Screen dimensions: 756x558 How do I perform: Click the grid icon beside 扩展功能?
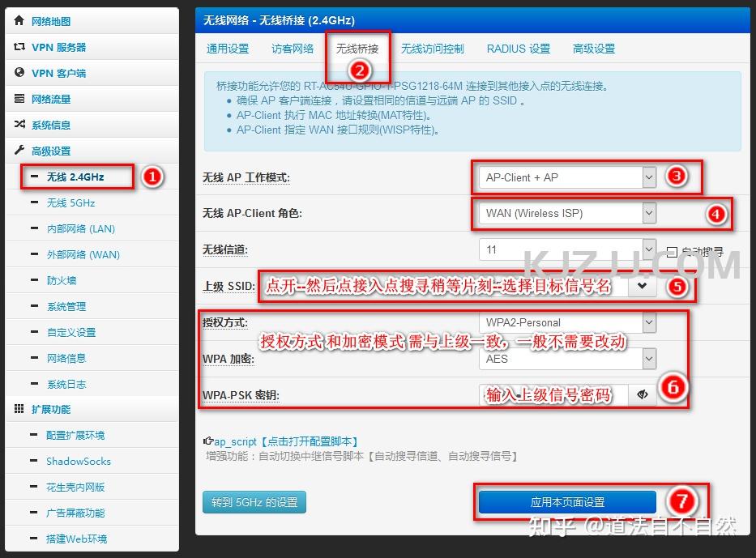[x=19, y=409]
